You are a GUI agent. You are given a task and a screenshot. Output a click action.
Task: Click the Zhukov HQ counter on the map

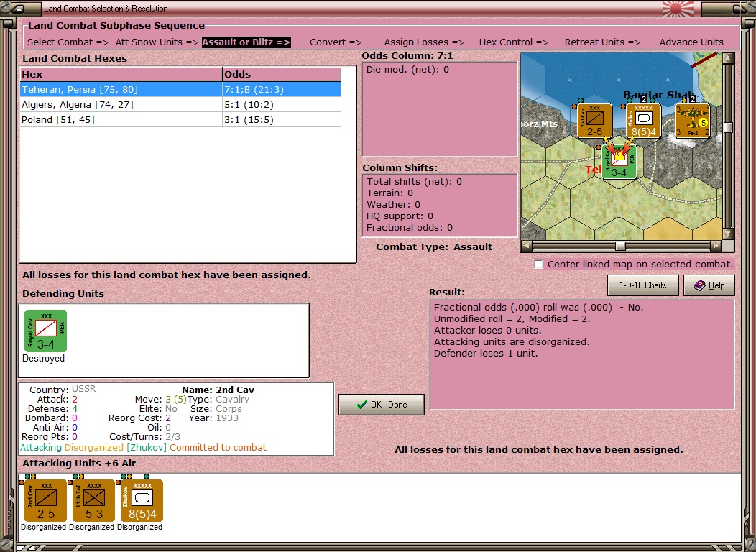[643, 121]
